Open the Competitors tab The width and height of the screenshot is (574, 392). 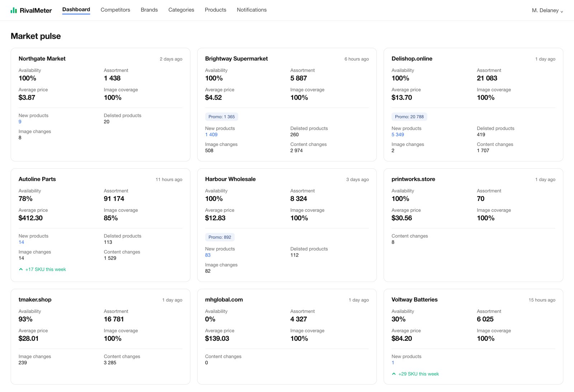(x=115, y=10)
